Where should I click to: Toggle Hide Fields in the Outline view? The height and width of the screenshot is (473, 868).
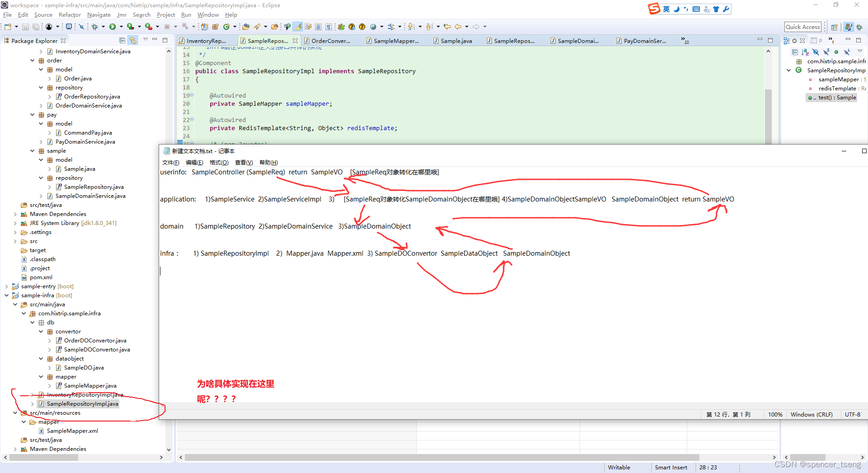click(816, 52)
